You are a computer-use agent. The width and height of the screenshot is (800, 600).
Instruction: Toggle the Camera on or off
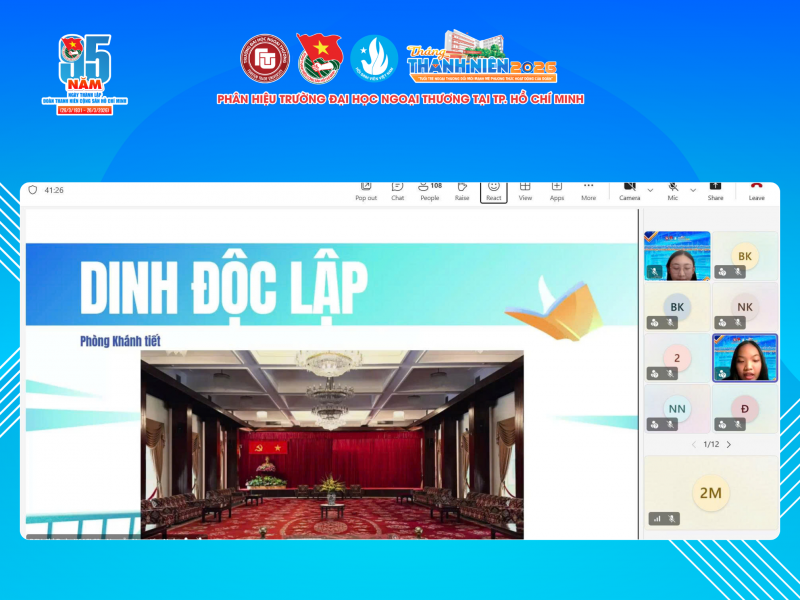click(629, 189)
